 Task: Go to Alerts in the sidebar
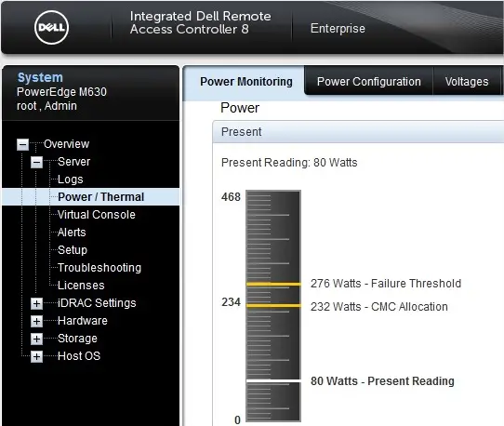coord(72,233)
